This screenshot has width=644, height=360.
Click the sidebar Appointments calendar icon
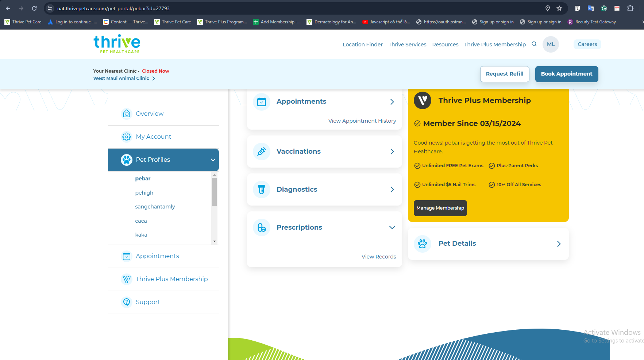127,256
